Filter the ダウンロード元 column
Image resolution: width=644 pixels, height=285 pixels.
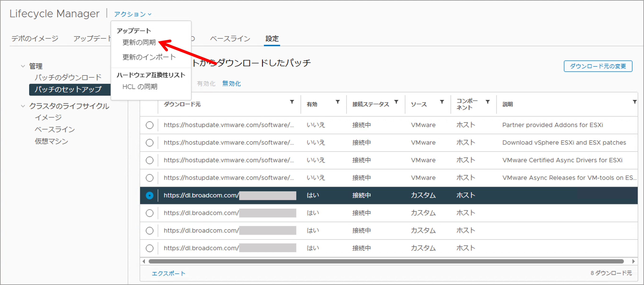click(x=292, y=102)
